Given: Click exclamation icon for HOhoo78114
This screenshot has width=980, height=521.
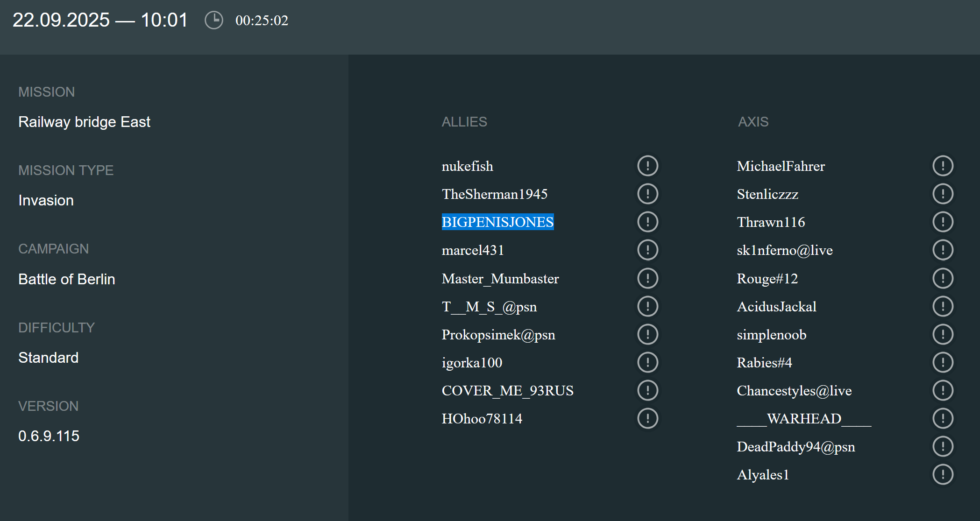Looking at the screenshot, I should (647, 418).
